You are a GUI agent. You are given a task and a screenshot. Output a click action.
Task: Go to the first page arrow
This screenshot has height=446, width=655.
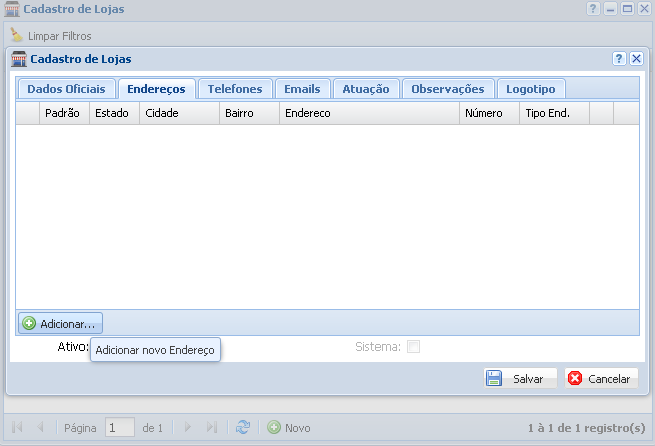[x=17, y=427]
